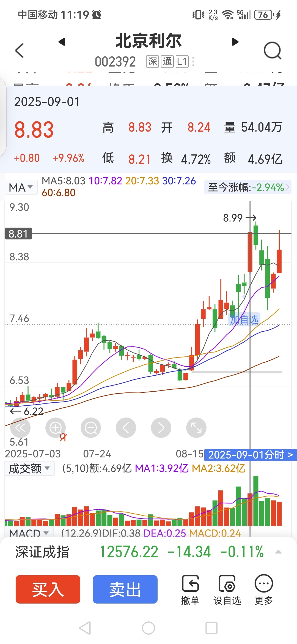Tap the back arrow at top left
297x644 pixels.
click(x=19, y=51)
